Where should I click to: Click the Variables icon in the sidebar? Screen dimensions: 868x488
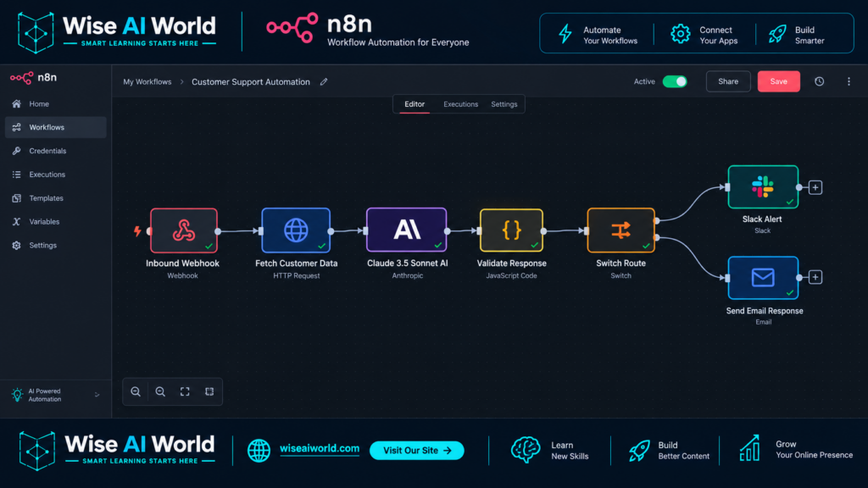click(17, 221)
